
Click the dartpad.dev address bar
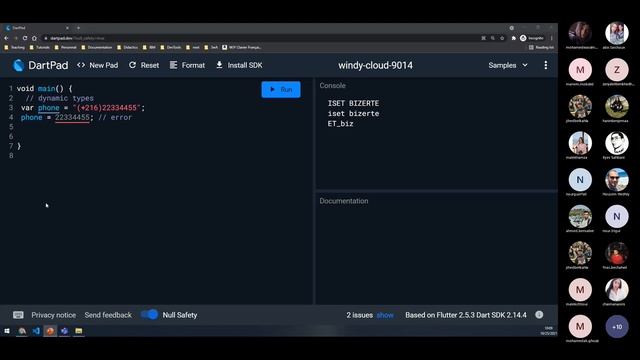261,38
